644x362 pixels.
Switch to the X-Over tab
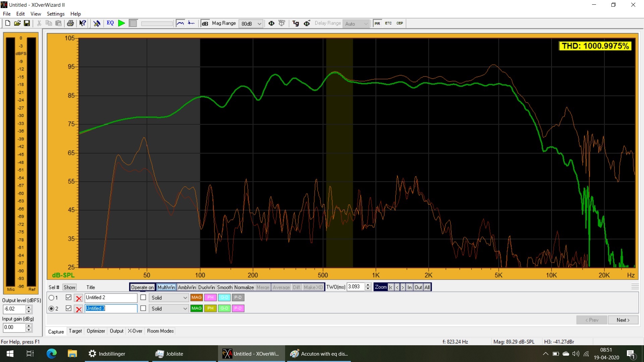coord(135,331)
